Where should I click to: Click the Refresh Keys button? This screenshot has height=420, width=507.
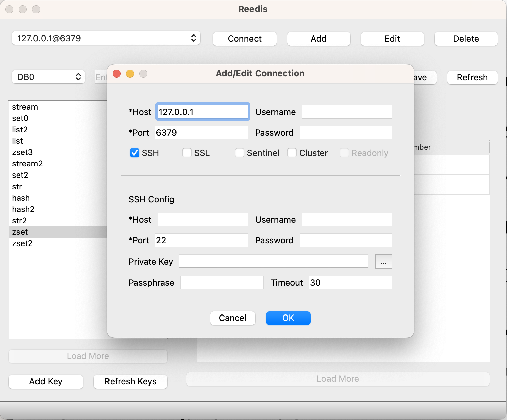click(x=131, y=381)
